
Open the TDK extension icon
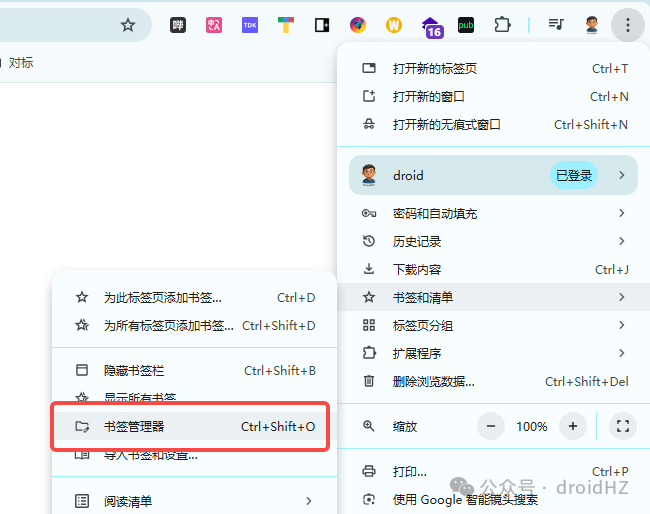tap(250, 25)
